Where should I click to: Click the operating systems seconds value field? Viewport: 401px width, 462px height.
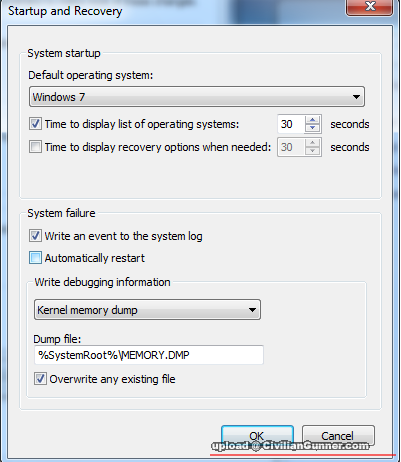pos(291,124)
